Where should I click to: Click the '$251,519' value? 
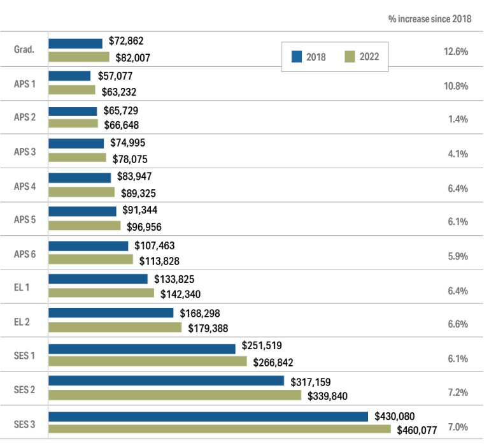pyautogui.click(x=262, y=345)
